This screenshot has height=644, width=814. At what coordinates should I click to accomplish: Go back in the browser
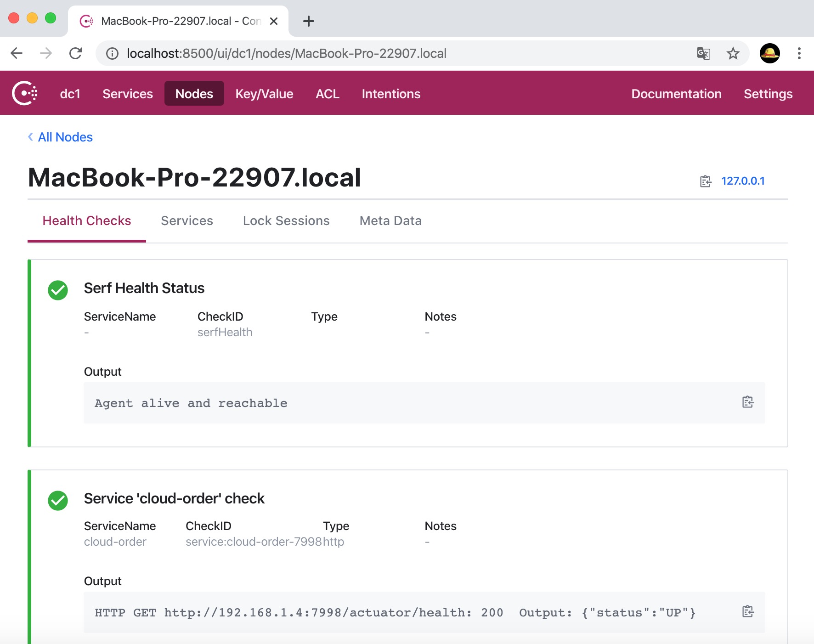17,53
